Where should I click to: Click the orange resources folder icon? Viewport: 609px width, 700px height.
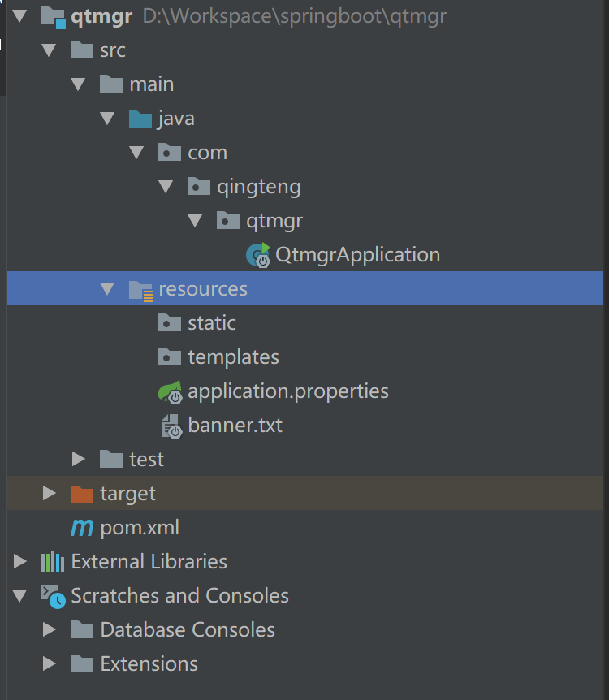(140, 288)
